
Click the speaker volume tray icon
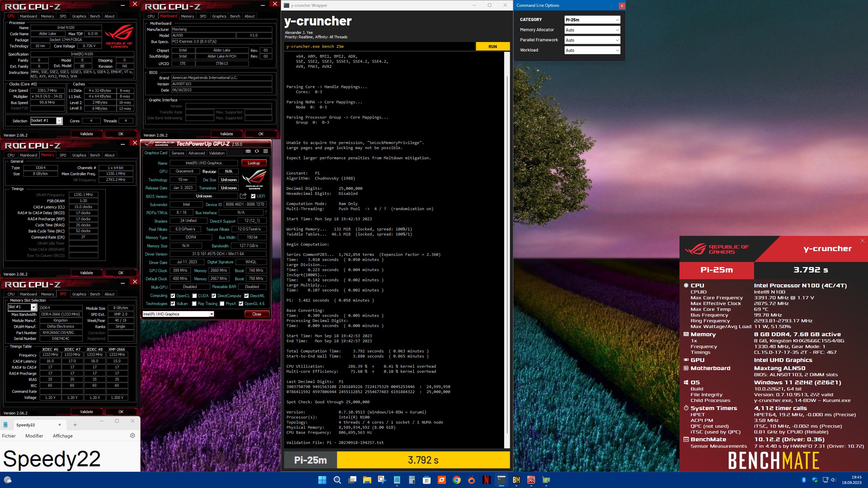point(834,480)
